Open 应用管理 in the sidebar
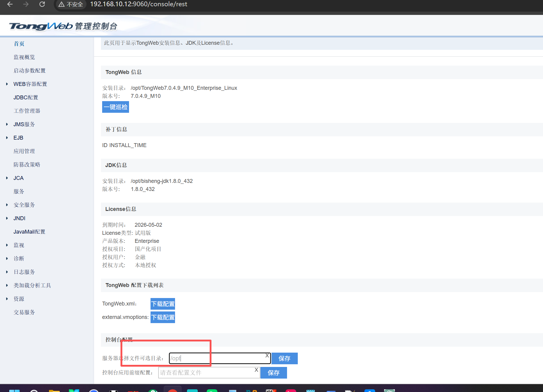 (x=24, y=151)
